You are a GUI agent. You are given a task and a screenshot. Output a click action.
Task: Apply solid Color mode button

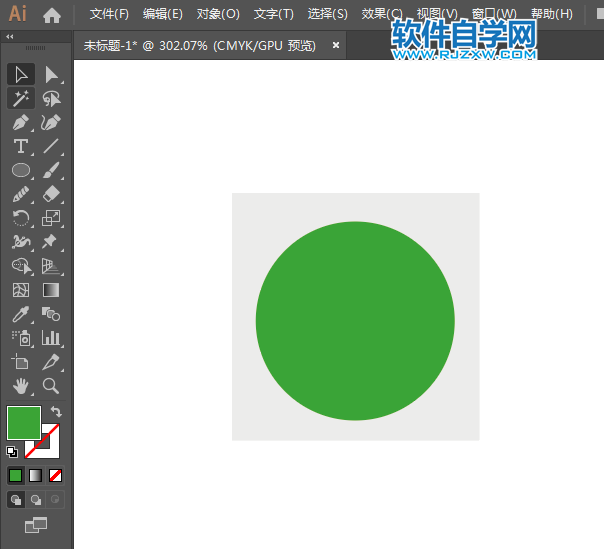tap(15, 475)
